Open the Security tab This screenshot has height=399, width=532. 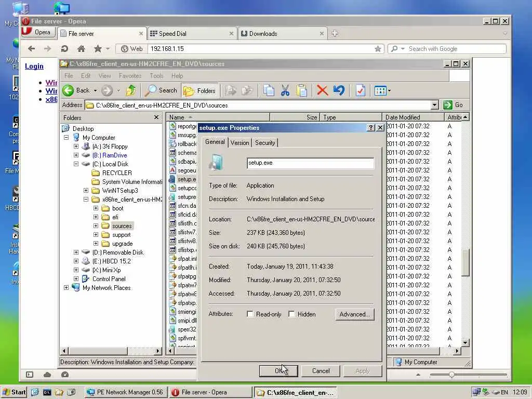[x=265, y=143]
